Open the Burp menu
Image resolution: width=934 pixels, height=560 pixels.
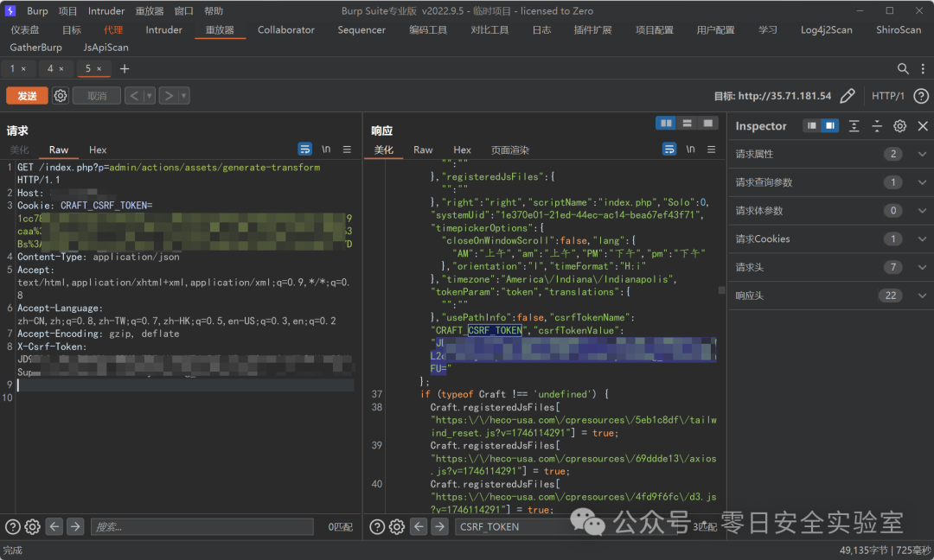pyautogui.click(x=37, y=10)
